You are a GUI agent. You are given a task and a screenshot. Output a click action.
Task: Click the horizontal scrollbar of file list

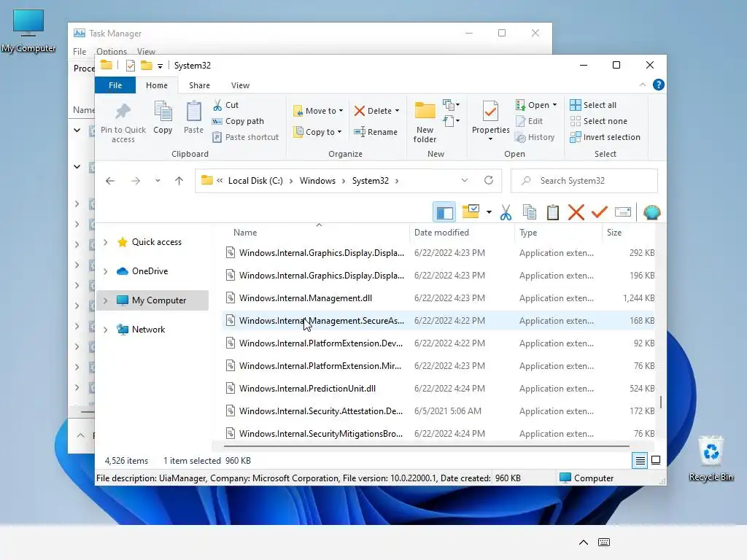(426, 446)
